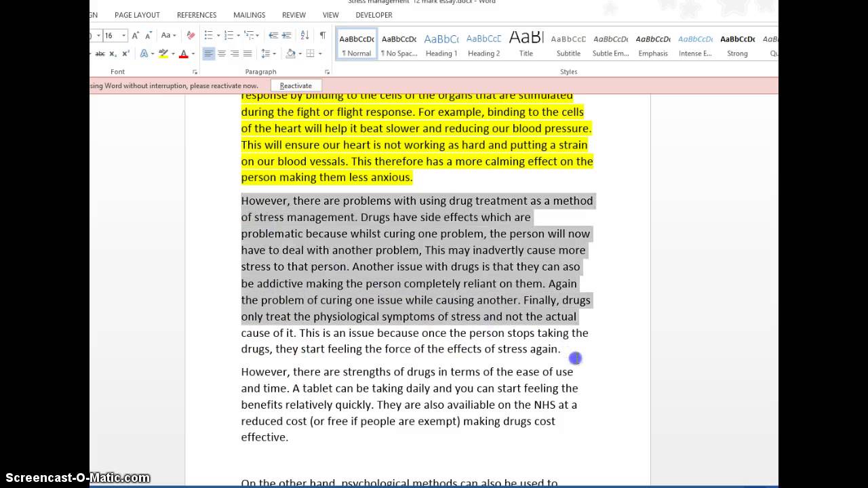This screenshot has height=488, width=868.
Task: Click the word 'NHS' in the document
Action: (x=545, y=405)
